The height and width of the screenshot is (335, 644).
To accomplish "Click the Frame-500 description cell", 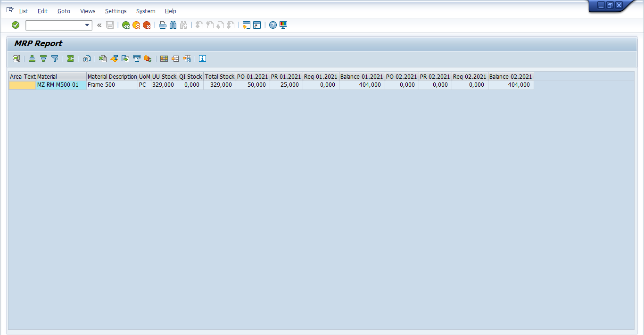I will coord(112,85).
